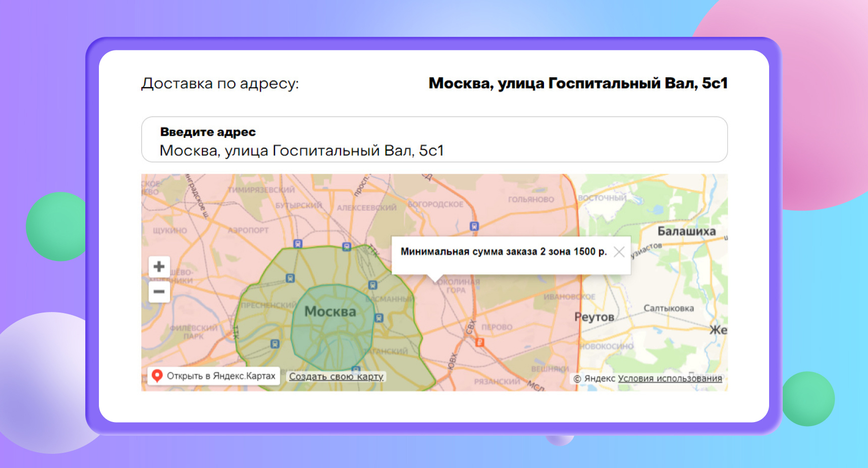Follow the 'Создать свою карту' link
The height and width of the screenshot is (468, 868).
pos(337,377)
